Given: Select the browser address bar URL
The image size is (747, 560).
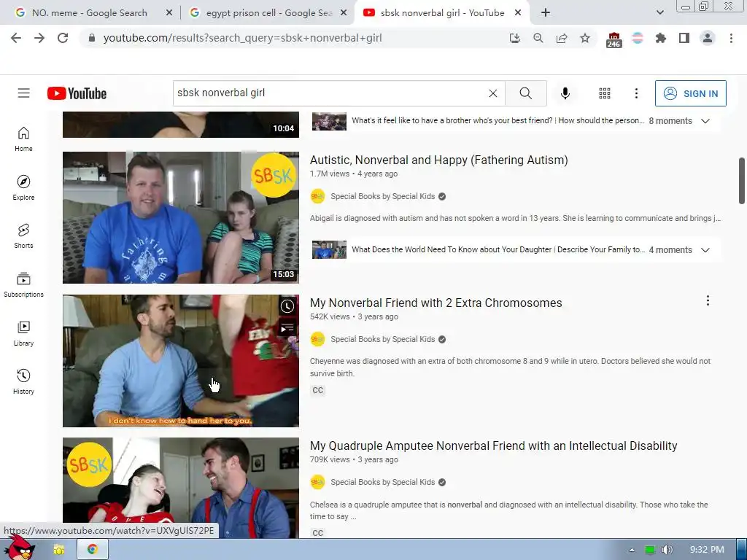Looking at the screenshot, I should 242,38.
